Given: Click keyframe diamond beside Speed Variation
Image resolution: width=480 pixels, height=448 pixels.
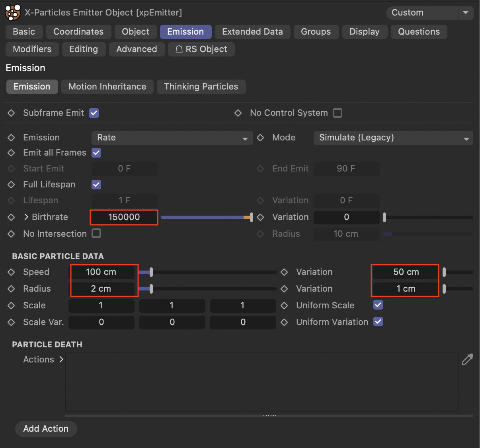Looking at the screenshot, I should tap(284, 272).
